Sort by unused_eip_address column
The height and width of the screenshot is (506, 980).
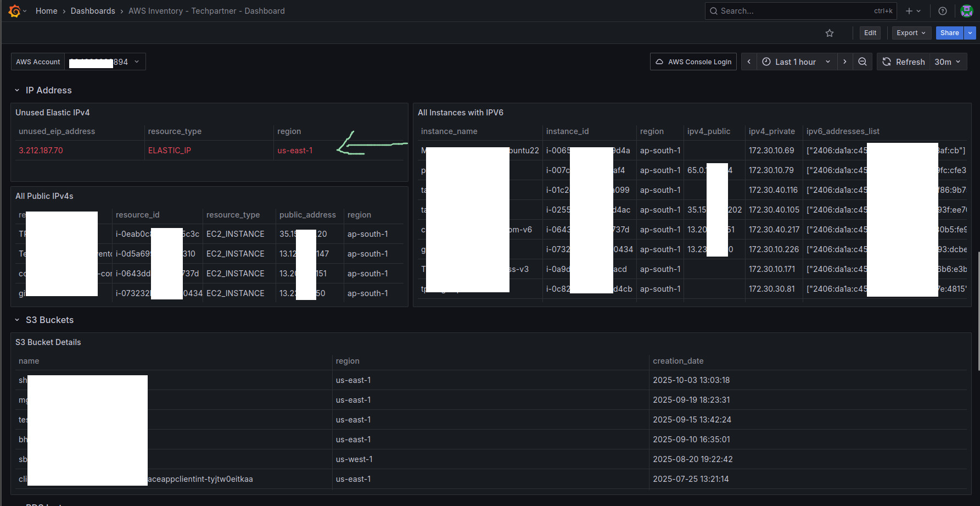(57, 131)
